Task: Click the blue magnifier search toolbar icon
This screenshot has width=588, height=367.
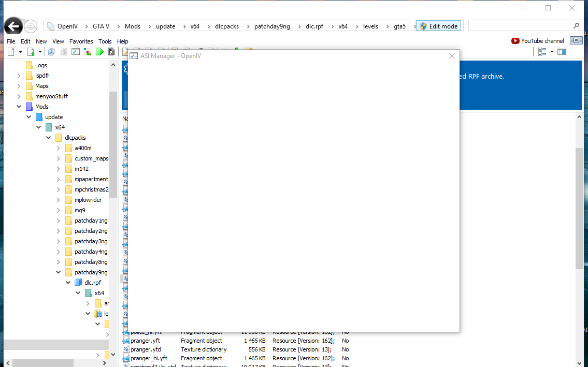Action: tap(51, 52)
